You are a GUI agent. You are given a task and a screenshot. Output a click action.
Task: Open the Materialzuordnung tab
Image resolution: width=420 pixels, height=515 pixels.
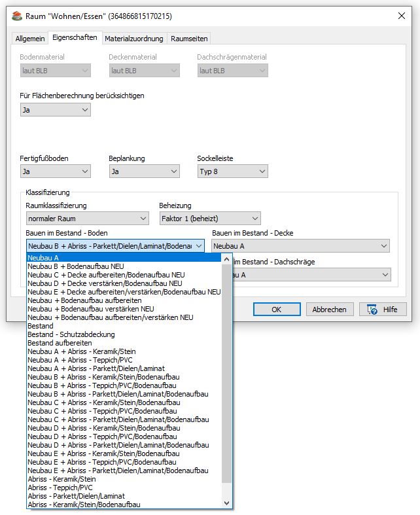click(x=135, y=39)
